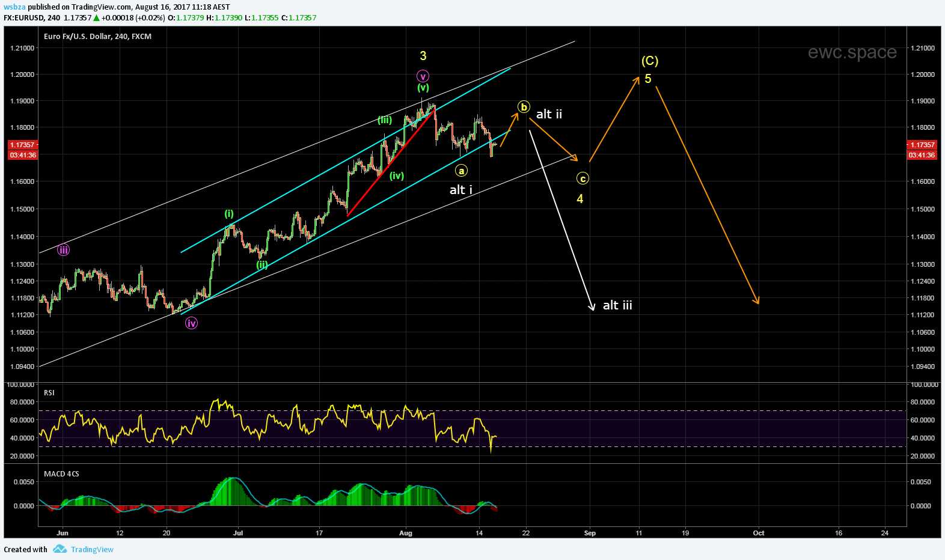Click the 'alt iii' annotation text
945x560 pixels.
(617, 305)
